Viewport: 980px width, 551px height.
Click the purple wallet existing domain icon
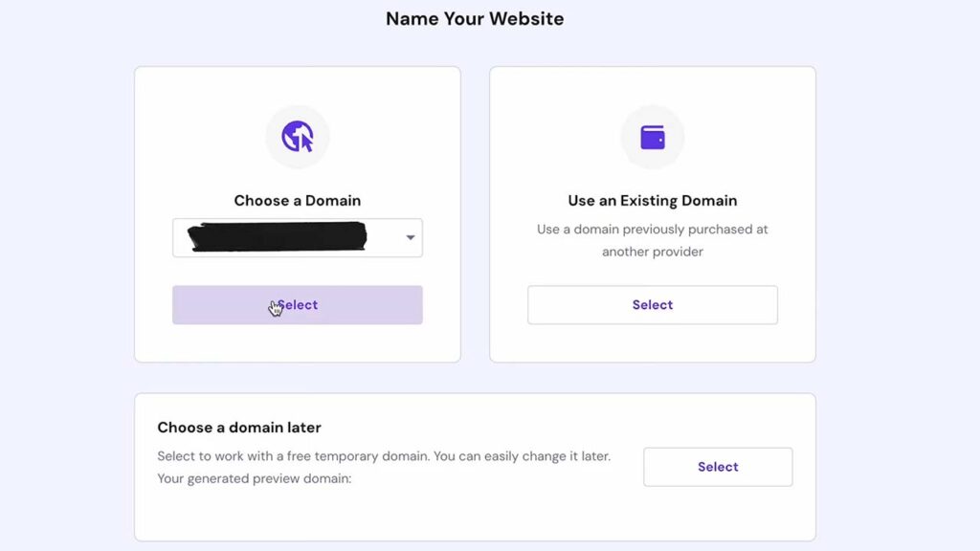pyautogui.click(x=653, y=138)
